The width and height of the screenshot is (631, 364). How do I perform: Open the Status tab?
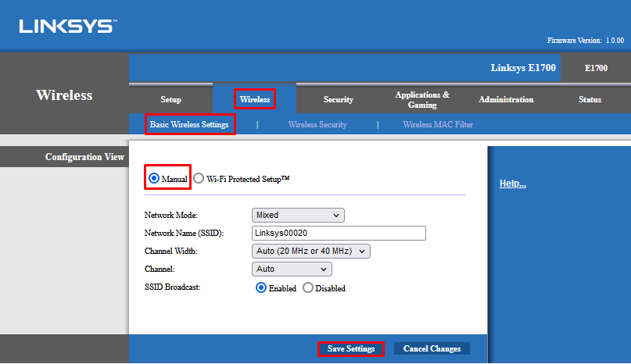pyautogui.click(x=590, y=99)
